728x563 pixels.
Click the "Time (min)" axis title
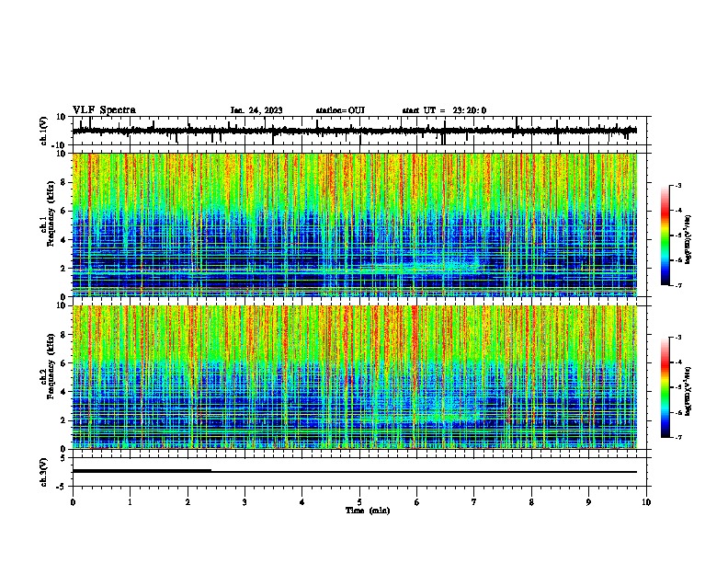[x=368, y=511]
